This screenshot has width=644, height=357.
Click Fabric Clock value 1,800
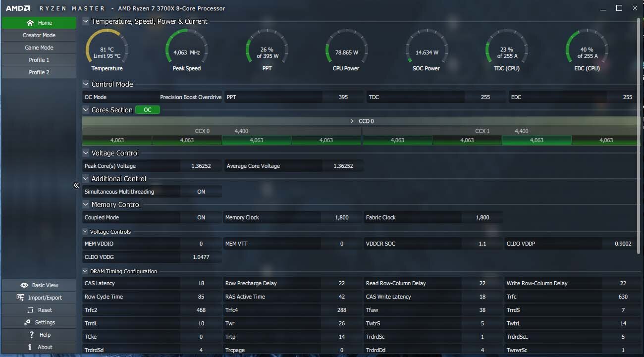(483, 217)
